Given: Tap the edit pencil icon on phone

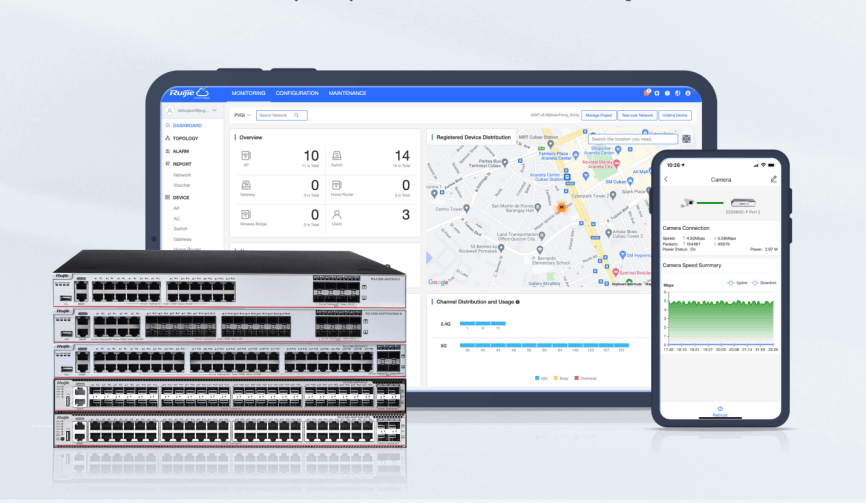Looking at the screenshot, I should [774, 179].
